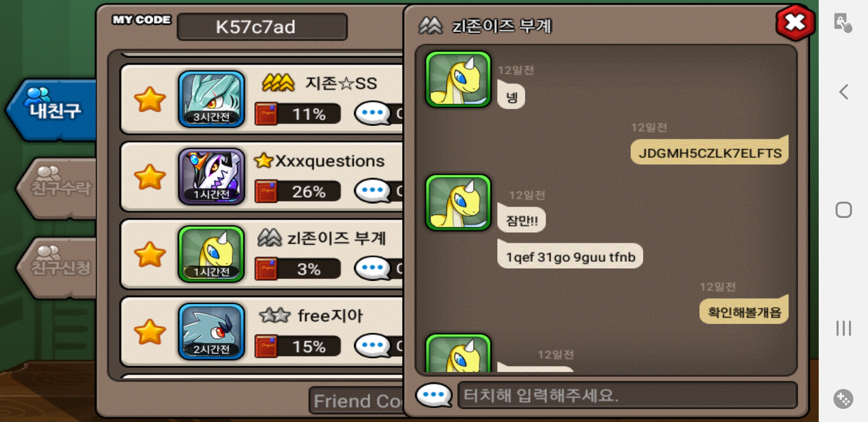Select 지존☆SS dragon avatar thumbnail

point(212,99)
